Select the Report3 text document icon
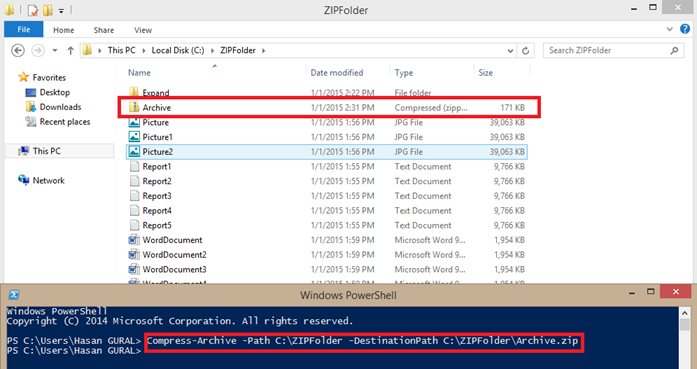 click(134, 196)
